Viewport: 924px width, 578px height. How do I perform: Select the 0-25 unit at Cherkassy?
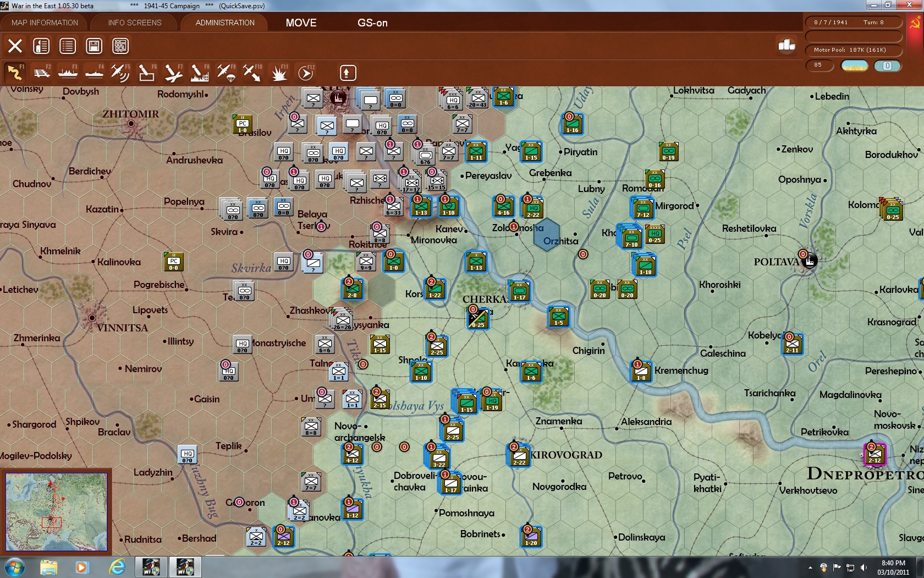pyautogui.click(x=477, y=319)
